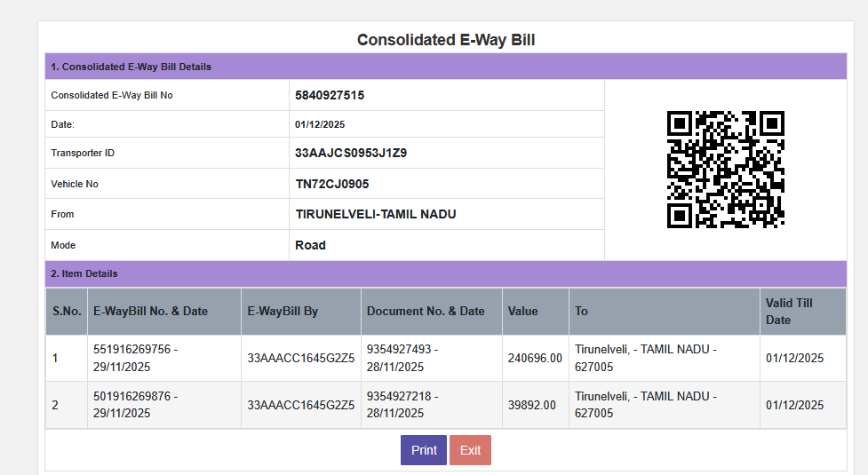Click the date value 01/12/2025 in details
This screenshot has width=868, height=475.
click(320, 124)
